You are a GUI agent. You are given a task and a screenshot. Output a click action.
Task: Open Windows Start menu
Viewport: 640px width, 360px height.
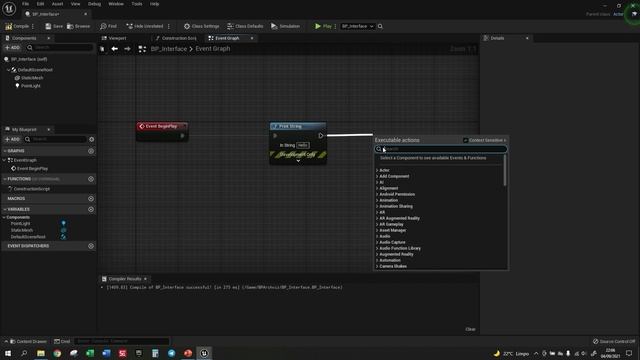[8, 353]
